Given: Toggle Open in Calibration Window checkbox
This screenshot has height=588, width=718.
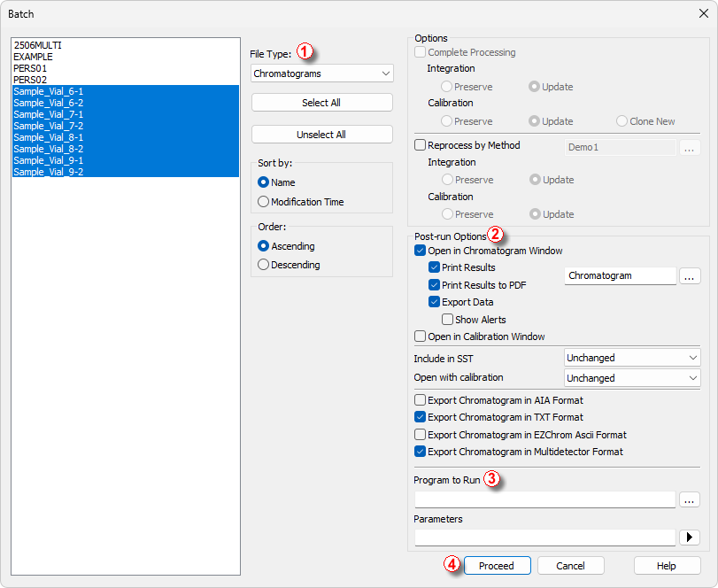Looking at the screenshot, I should pyautogui.click(x=421, y=337).
